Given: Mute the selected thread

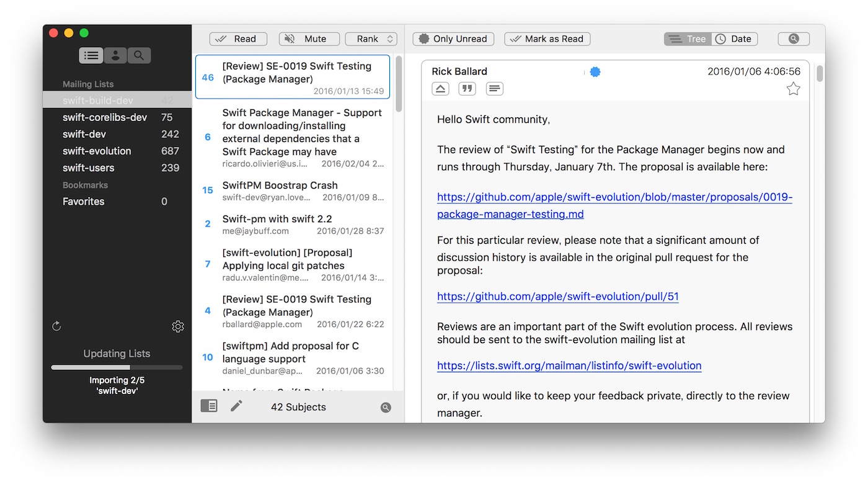Looking at the screenshot, I should click(309, 39).
